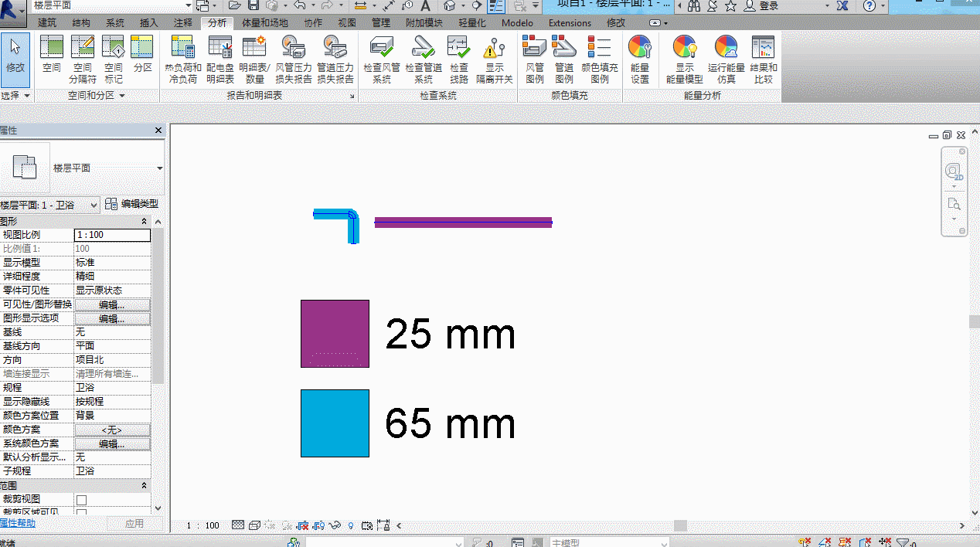Screen dimensions: 980x547
Task: Run 检查风管系统 check
Action: (x=382, y=59)
